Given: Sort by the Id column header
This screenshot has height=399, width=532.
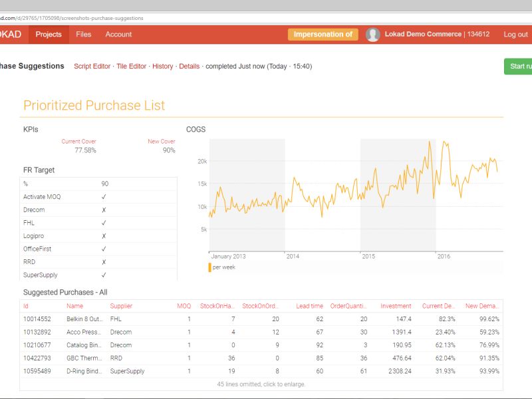Looking at the screenshot, I should (x=26, y=306).
